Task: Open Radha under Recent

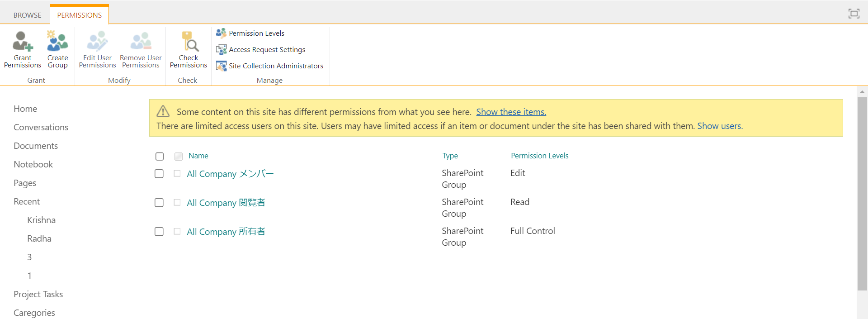Action: click(x=39, y=238)
